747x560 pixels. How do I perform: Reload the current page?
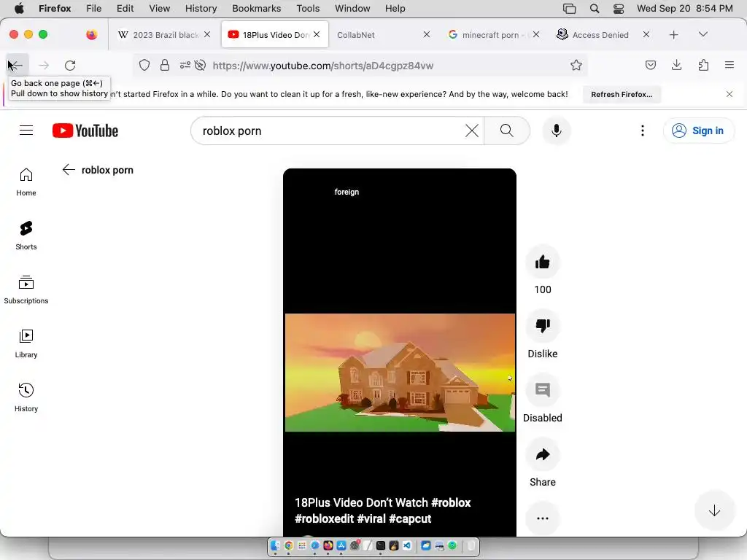point(70,65)
